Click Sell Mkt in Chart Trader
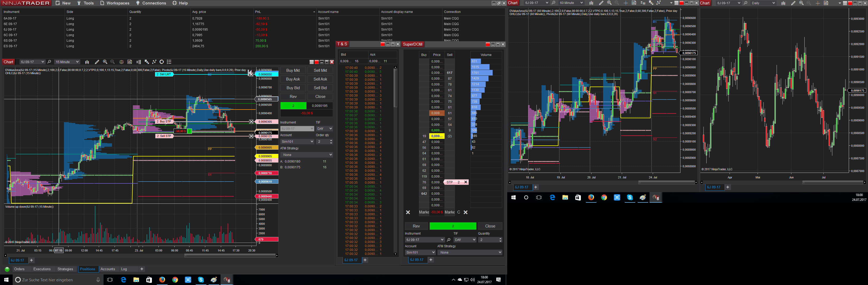The height and width of the screenshot is (285, 868). (320, 70)
